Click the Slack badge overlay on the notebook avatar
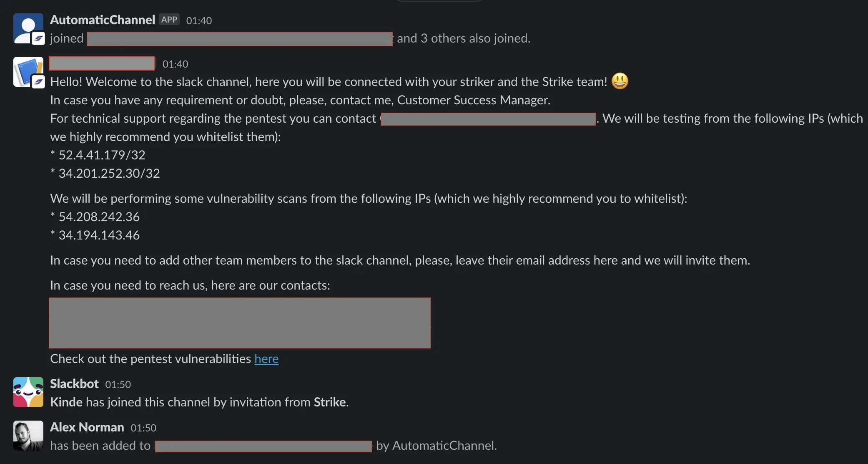This screenshot has width=868, height=464. point(38,83)
